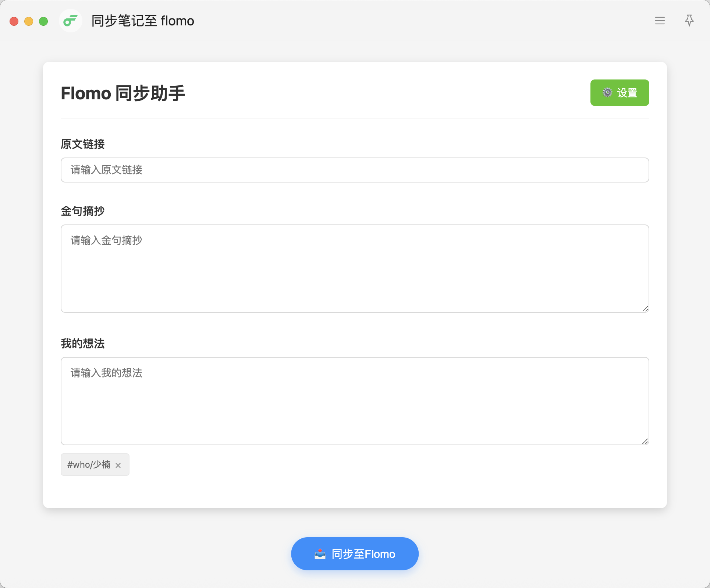This screenshot has height=588, width=710.
Task: Click the flomo app logo icon
Action: [x=70, y=21]
